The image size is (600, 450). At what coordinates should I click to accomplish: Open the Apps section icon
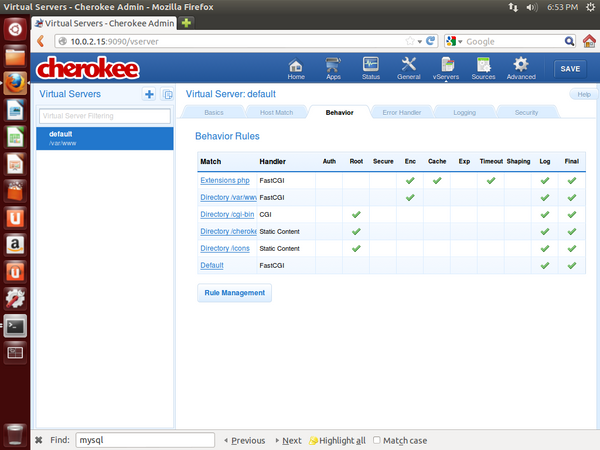[x=333, y=68]
